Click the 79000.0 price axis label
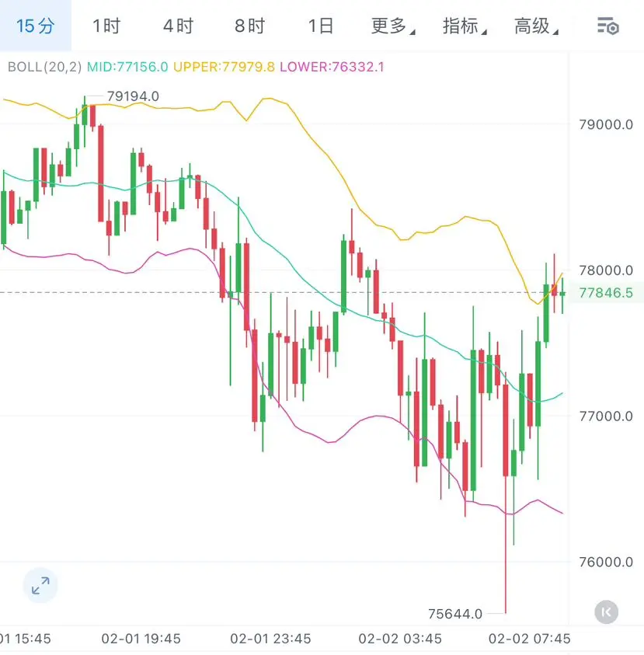Image resolution: width=644 pixels, height=655 pixels. 606,124
